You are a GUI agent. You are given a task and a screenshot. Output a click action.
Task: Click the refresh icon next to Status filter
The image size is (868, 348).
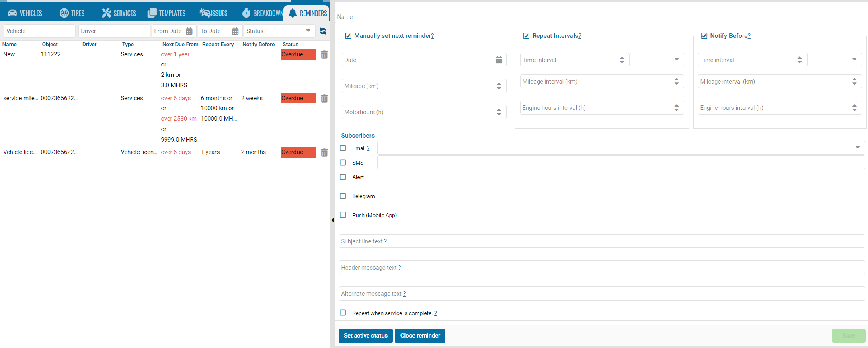tap(323, 31)
